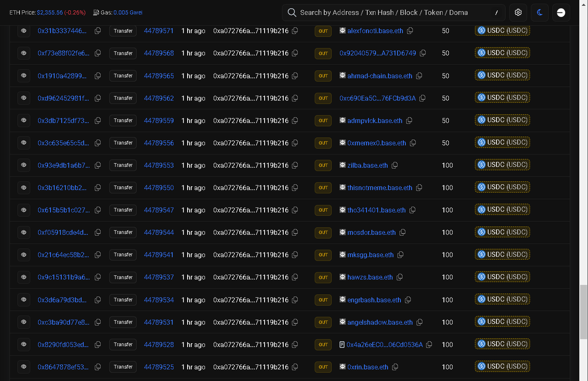Screen dimensions: 588x381
Task: Click Transfer method badge for 0x1910a42899
Action: coord(123,76)
